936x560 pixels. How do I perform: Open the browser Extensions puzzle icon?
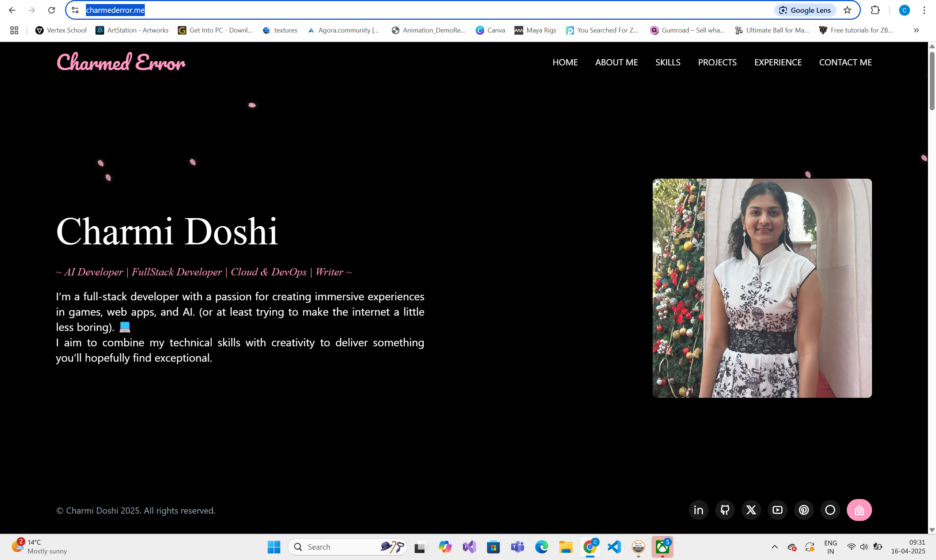875,10
